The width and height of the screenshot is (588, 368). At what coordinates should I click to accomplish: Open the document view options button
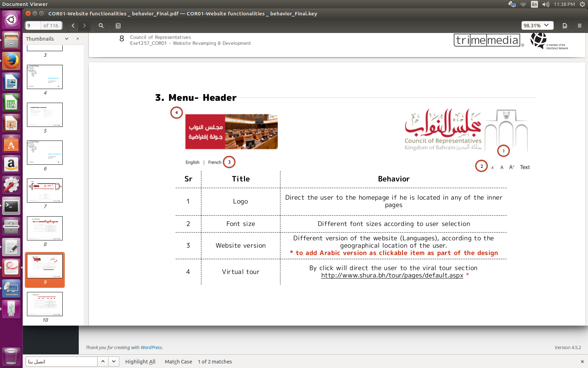click(x=565, y=26)
